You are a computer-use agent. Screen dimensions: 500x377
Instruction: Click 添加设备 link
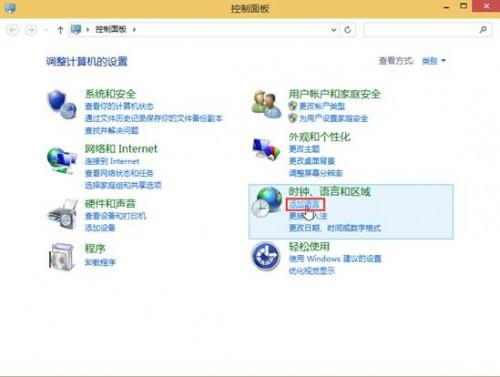tap(100, 228)
